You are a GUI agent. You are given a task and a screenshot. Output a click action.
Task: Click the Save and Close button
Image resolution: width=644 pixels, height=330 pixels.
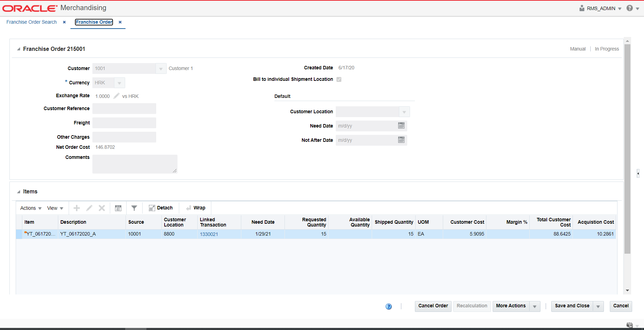[x=572, y=306]
